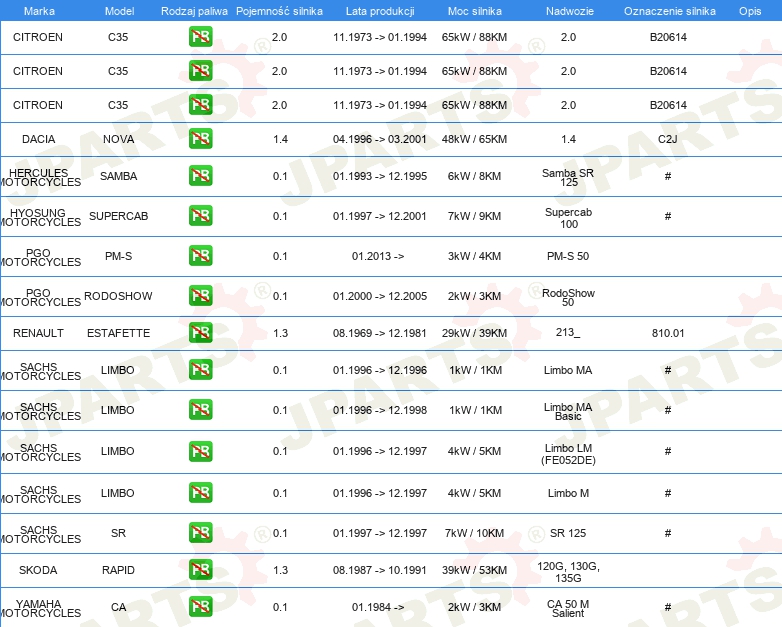Click the Limbo LM (FE052DE) body cell
782x627 pixels.
(569, 454)
